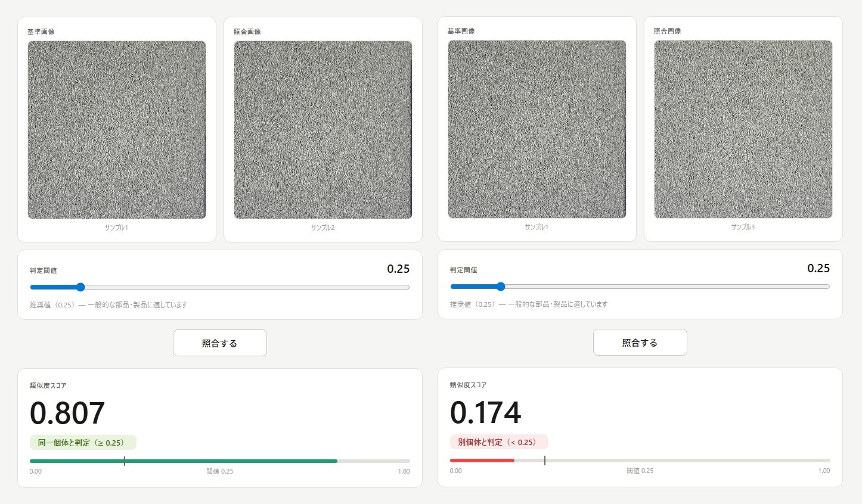
Task: Click the left panel's 判定閾値 slider handle
Action: (x=80, y=287)
